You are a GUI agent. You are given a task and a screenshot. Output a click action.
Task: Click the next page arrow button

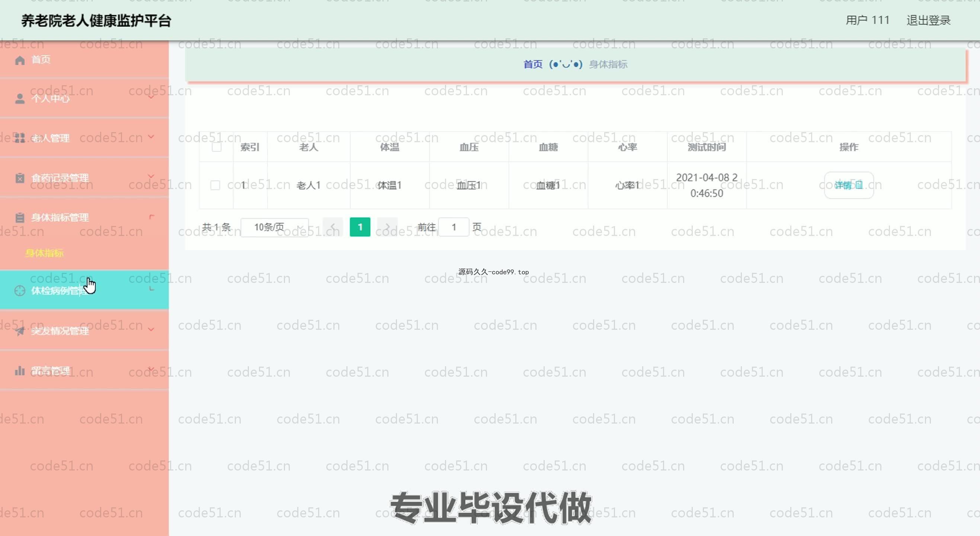pos(387,227)
